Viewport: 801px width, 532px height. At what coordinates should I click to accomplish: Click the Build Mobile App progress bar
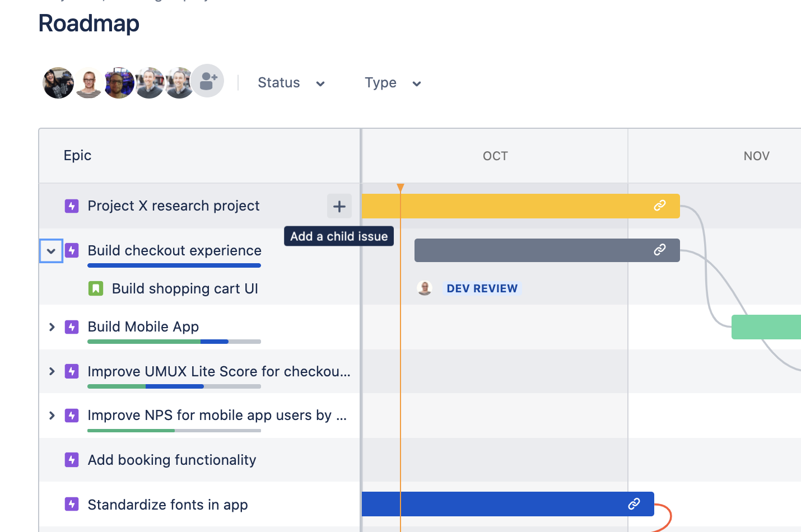click(x=174, y=342)
